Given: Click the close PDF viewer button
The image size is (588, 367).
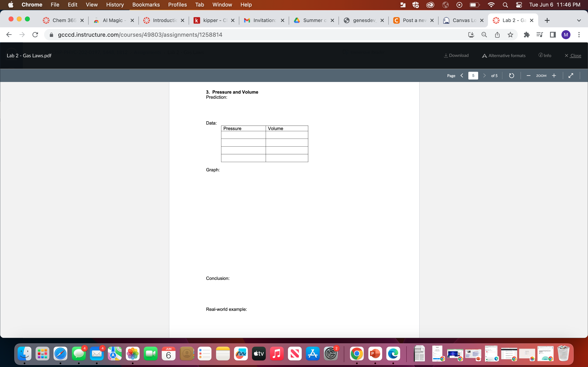Looking at the screenshot, I should (x=573, y=55).
